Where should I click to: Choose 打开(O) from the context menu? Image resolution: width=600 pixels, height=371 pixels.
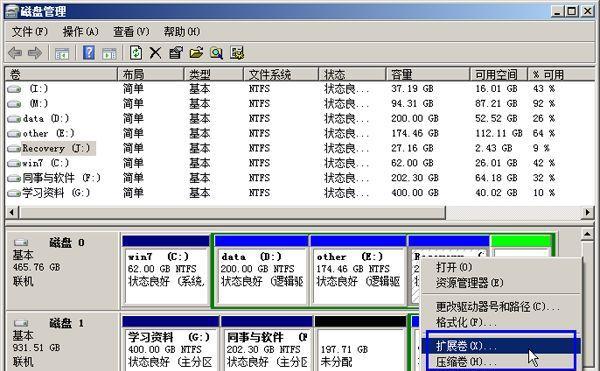click(454, 267)
